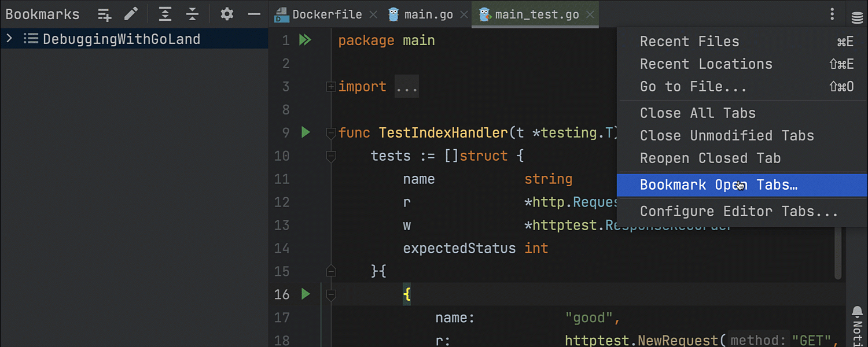Expand the folded import block
Screen dimensions: 868x347
click(331, 87)
